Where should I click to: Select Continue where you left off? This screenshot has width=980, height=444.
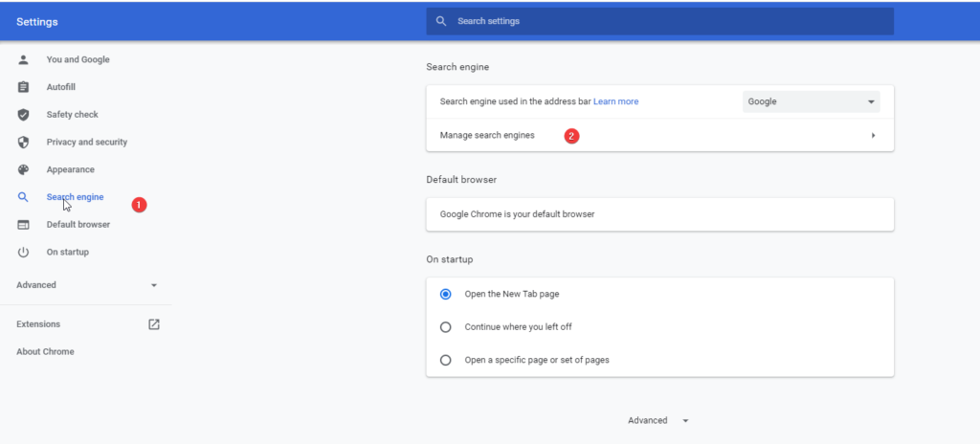click(446, 327)
